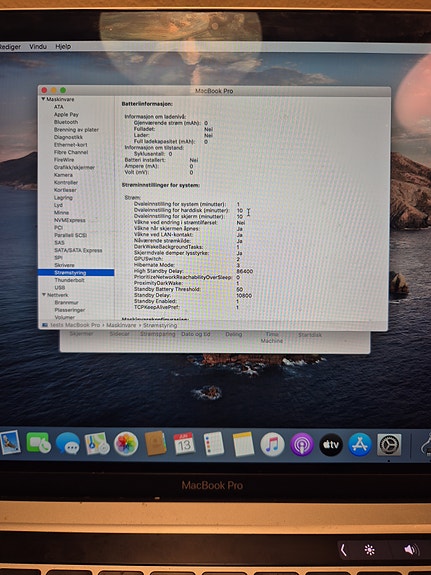Collapse the Nettverk section
Screen dimensions: 431x575
44,294
